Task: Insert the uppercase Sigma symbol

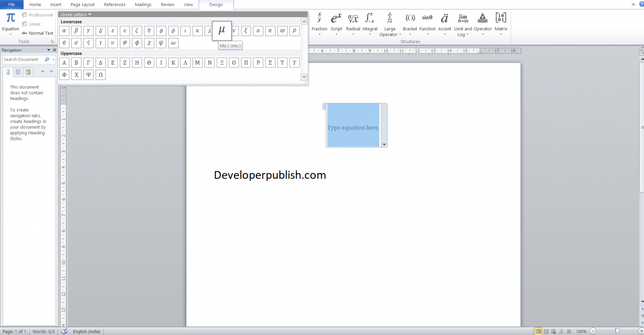Action: (270, 62)
